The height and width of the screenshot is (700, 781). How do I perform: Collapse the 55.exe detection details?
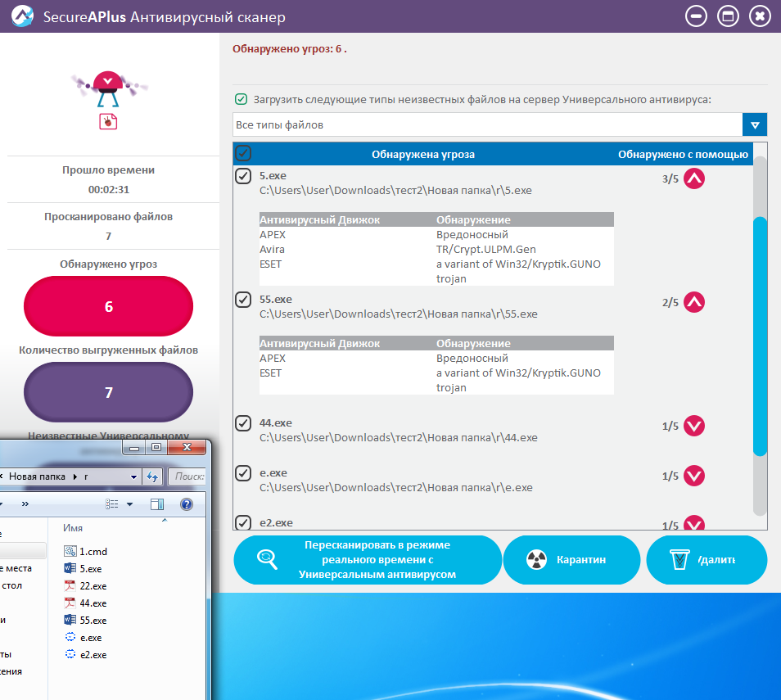694,302
